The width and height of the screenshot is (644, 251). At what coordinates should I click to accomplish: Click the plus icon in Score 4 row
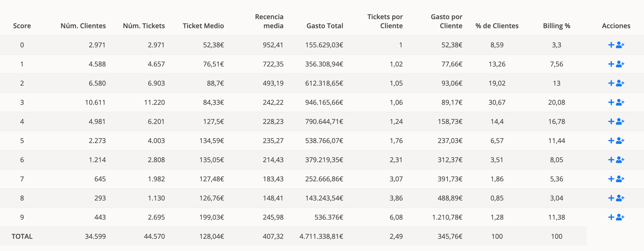point(611,122)
